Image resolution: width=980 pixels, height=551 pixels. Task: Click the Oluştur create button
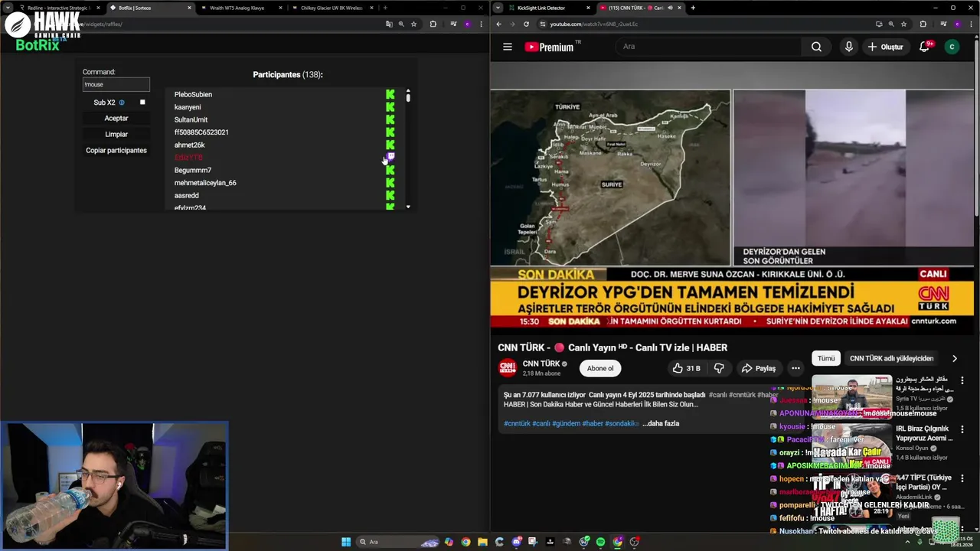coord(886,47)
